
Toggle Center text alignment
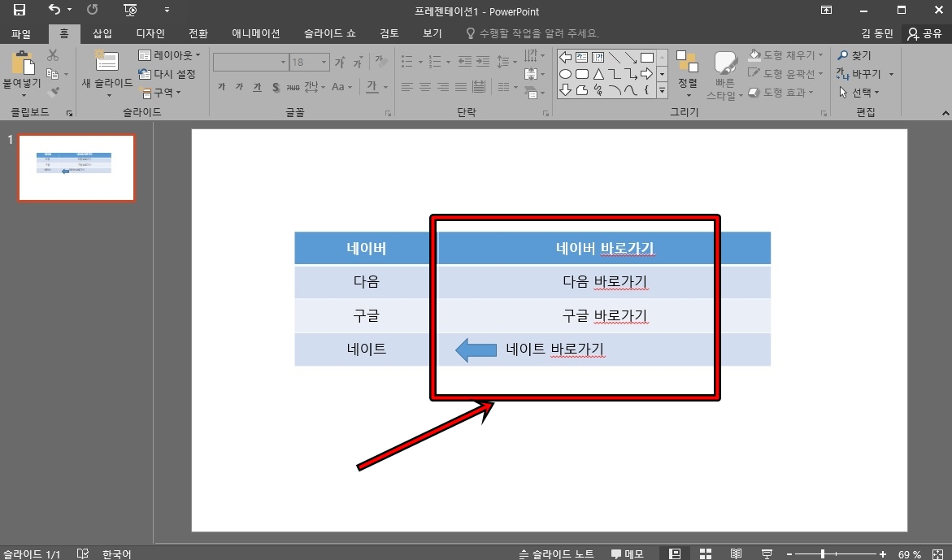pyautogui.click(x=425, y=87)
